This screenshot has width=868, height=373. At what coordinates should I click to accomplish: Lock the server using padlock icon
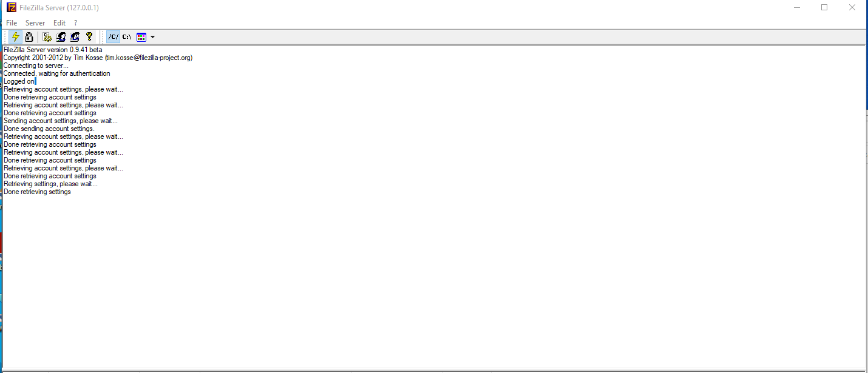(x=29, y=37)
